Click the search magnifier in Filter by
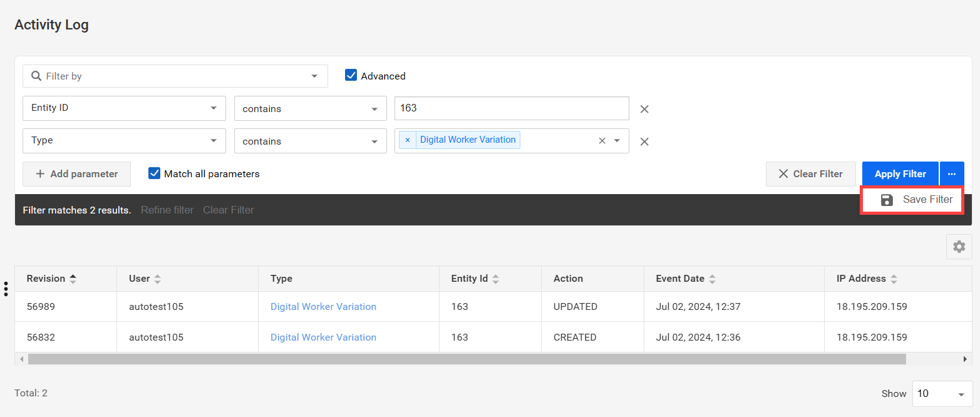The height and width of the screenshot is (417, 980). click(x=36, y=76)
